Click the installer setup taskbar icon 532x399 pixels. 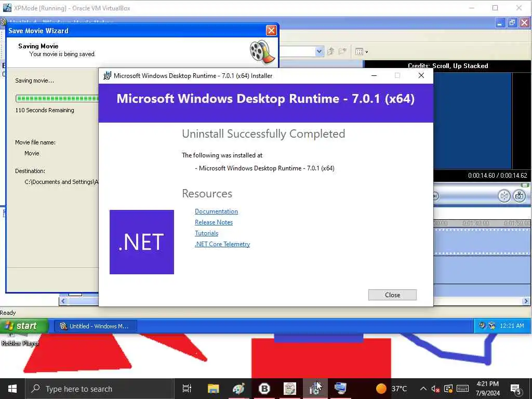[315, 389]
